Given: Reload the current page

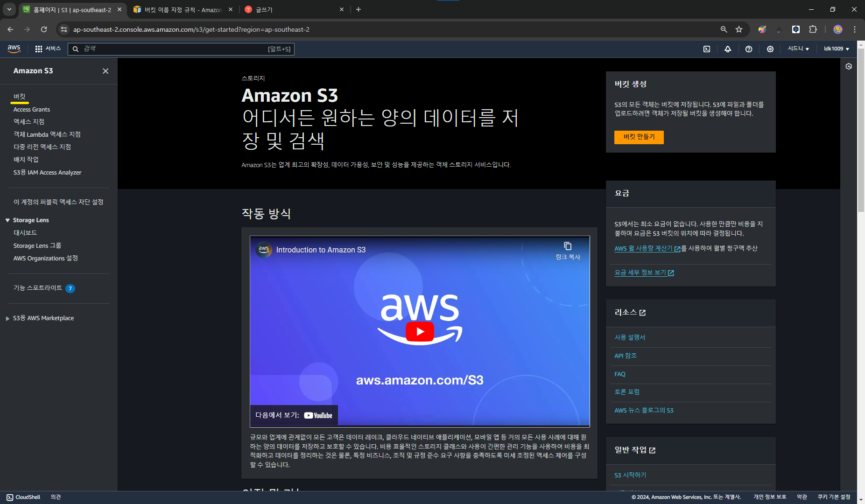Looking at the screenshot, I should tap(44, 29).
